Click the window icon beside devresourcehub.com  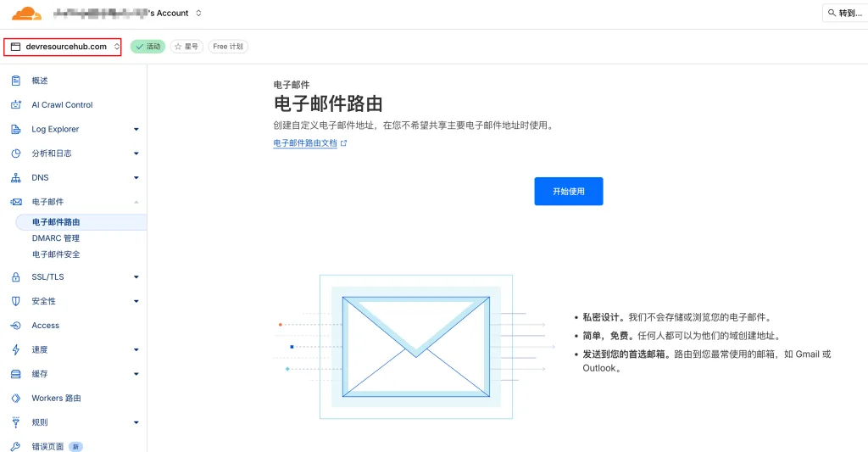pos(16,47)
